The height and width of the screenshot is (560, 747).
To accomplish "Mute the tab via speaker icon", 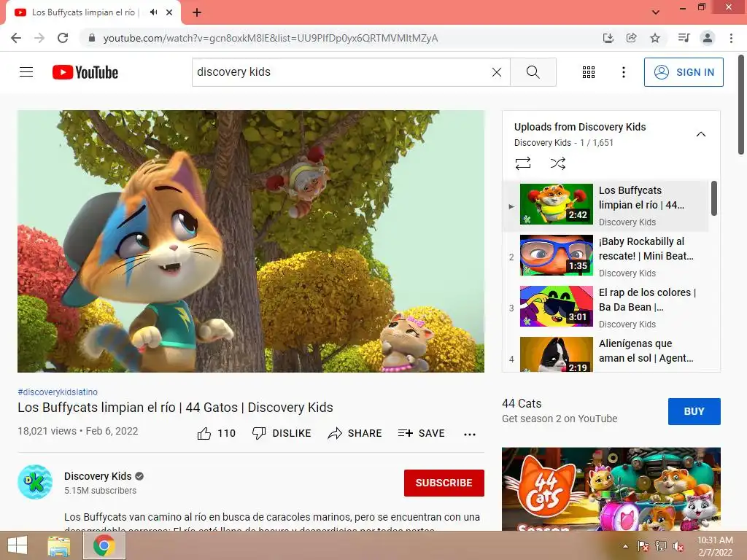I will click(153, 12).
